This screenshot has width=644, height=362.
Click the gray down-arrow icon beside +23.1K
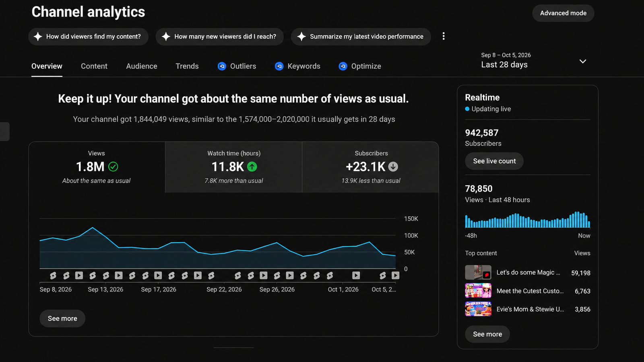393,167
